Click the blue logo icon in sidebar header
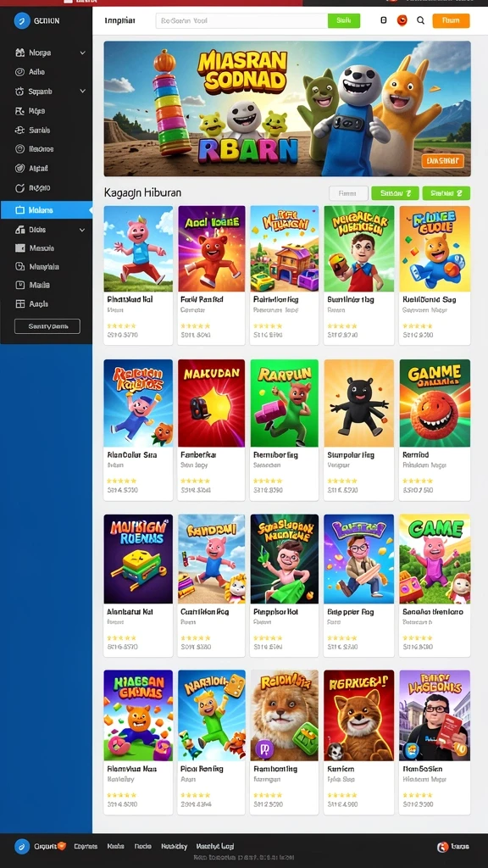The height and width of the screenshot is (868, 488). tap(21, 21)
